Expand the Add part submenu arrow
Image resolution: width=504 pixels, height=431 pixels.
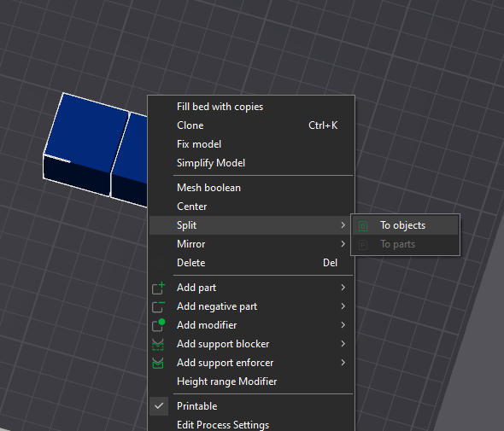pos(343,287)
